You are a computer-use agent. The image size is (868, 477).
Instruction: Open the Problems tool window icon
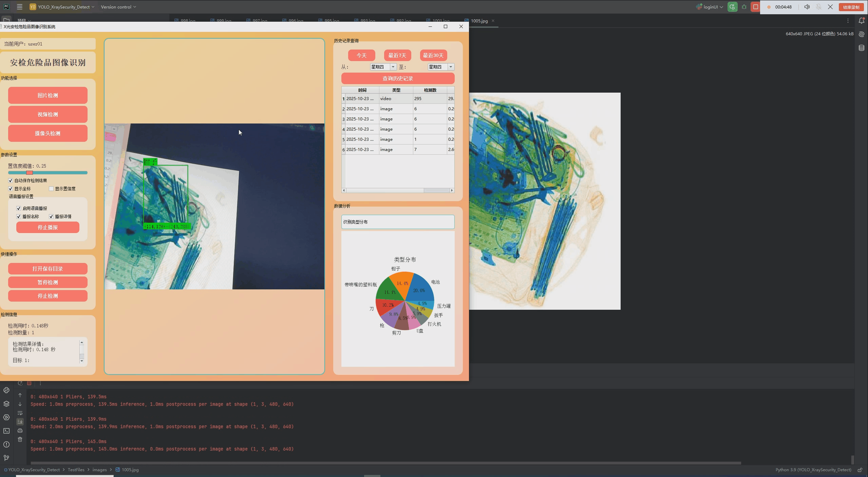pos(6,444)
